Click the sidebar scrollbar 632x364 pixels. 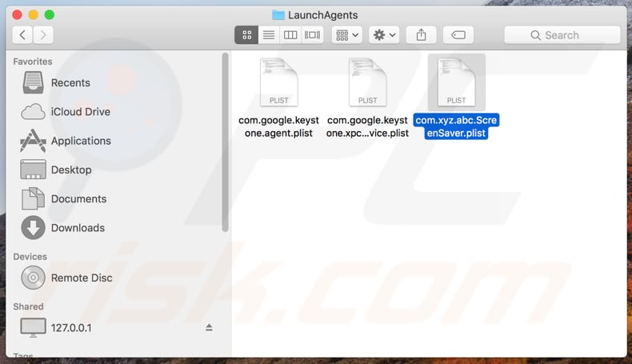(225, 142)
